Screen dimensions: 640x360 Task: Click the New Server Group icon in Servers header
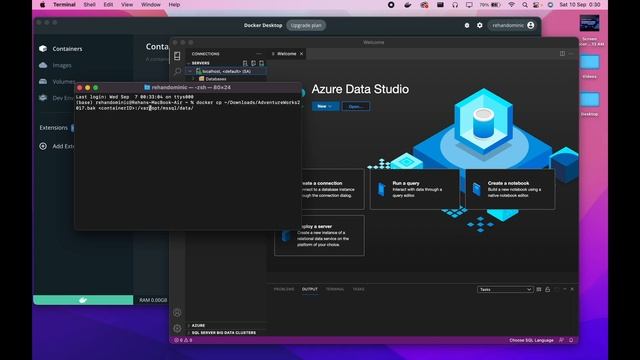pos(253,63)
